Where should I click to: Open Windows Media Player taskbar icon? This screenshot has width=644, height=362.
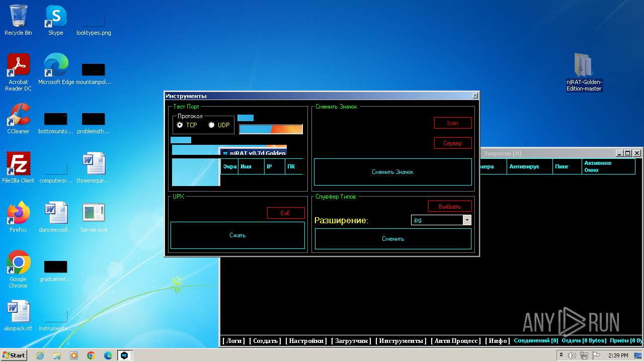coord(74,355)
